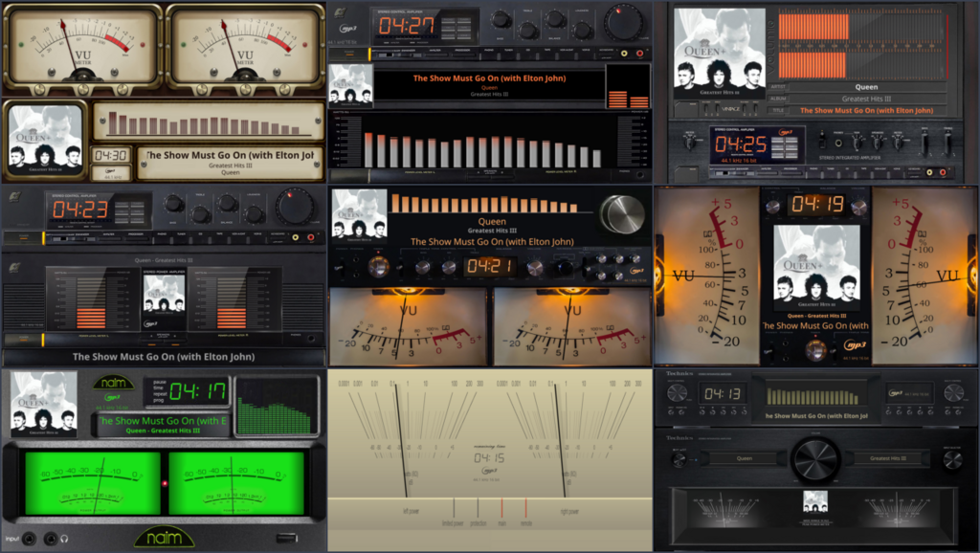Click the upper orange volume bar in 04:25 skin
This screenshot has height=553, width=980.
[813, 27]
